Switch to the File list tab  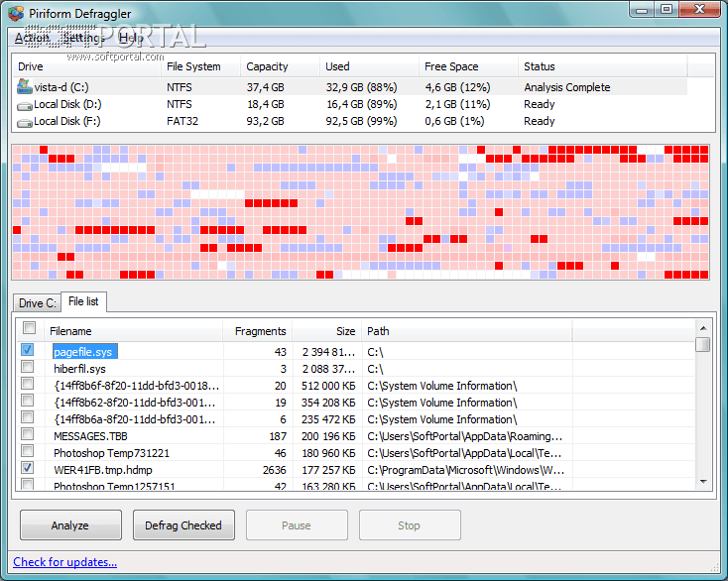[83, 301]
